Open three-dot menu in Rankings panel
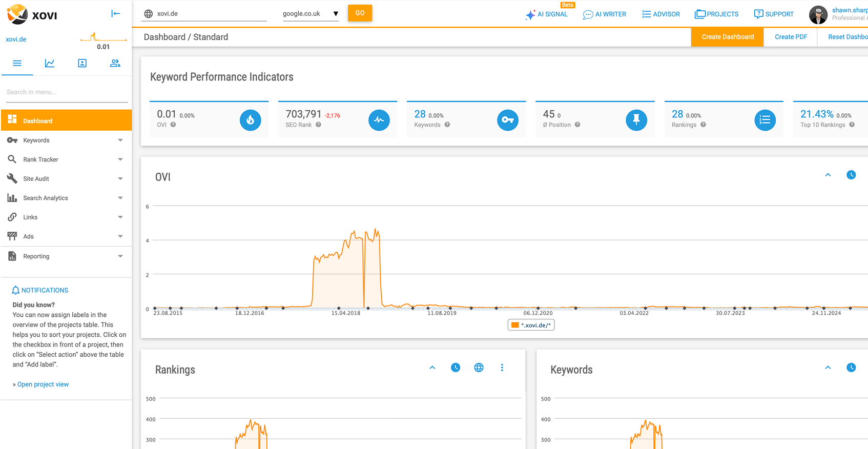 pyautogui.click(x=502, y=368)
